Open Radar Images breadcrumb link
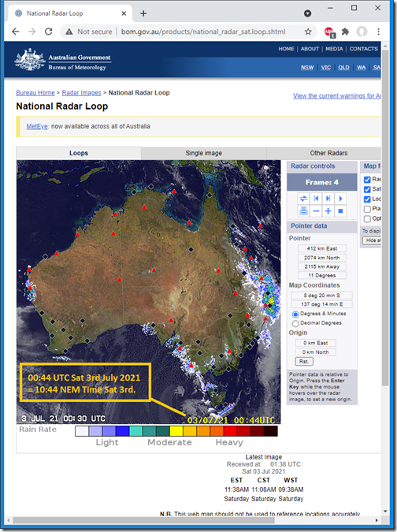Image resolution: width=397 pixels, height=532 pixels. [81, 93]
